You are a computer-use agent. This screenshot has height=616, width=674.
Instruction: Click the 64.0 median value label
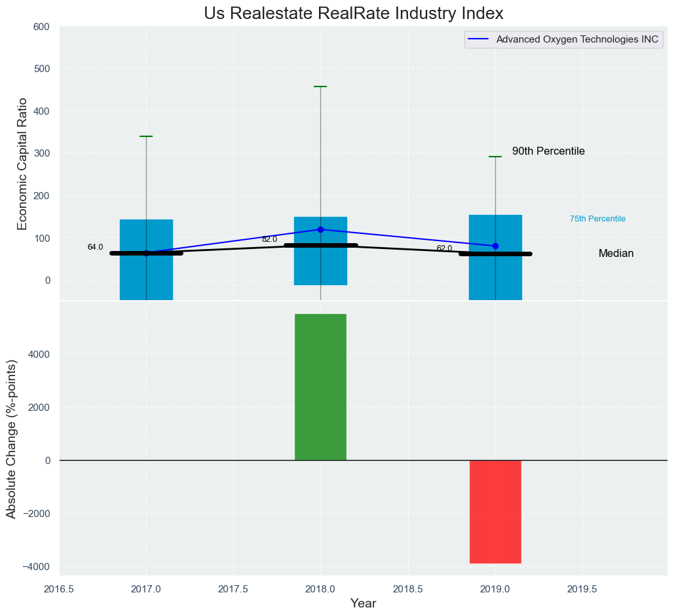tap(95, 247)
